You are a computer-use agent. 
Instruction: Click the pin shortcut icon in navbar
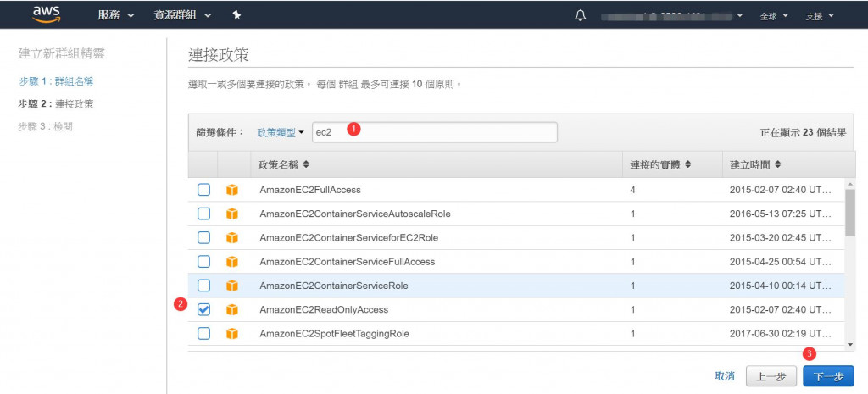[x=236, y=15]
